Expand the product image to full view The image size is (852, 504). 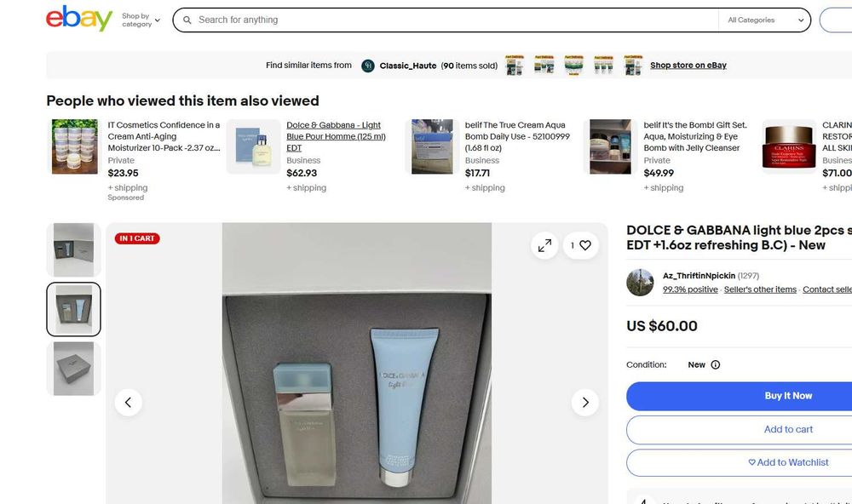tap(544, 245)
